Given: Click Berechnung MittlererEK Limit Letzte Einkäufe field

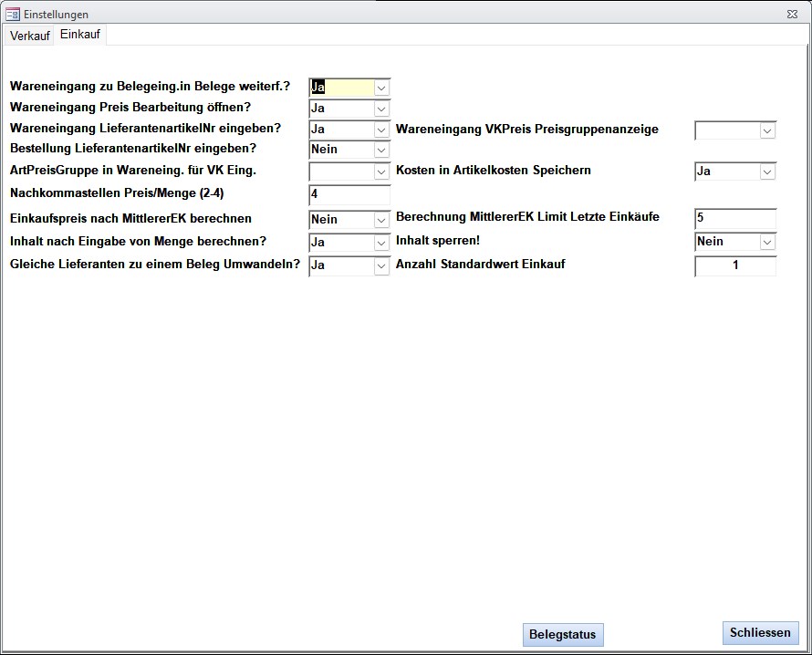Looking at the screenshot, I should click(x=734, y=219).
